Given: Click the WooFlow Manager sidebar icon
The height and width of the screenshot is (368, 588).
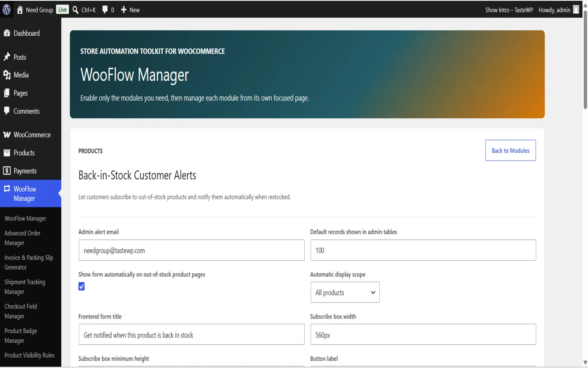Looking at the screenshot, I should click(7, 189).
